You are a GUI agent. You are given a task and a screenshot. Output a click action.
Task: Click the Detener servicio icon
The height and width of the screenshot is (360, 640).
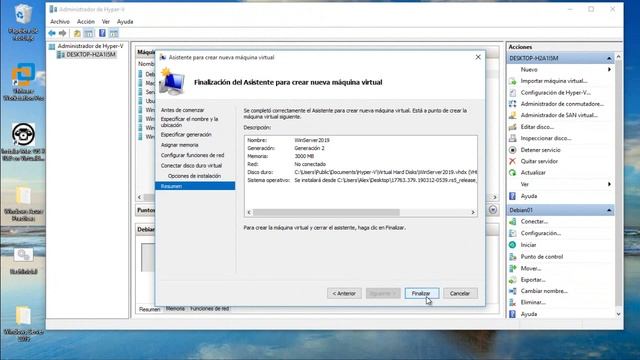[x=513, y=150]
